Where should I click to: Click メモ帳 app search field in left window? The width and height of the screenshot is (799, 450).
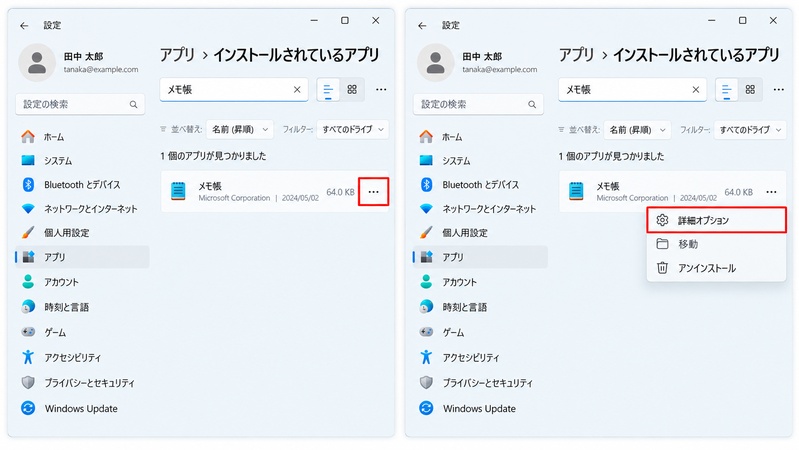click(234, 90)
